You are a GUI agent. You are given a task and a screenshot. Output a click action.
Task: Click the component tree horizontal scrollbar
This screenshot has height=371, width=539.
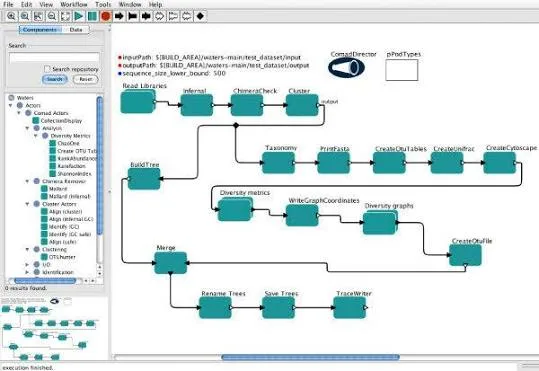point(45,281)
